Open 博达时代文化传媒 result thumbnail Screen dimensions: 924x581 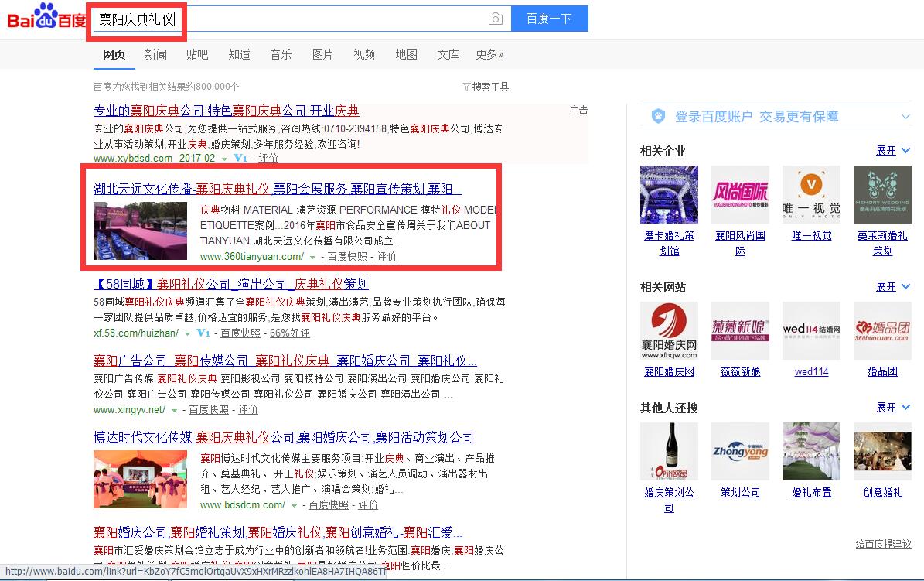140,480
